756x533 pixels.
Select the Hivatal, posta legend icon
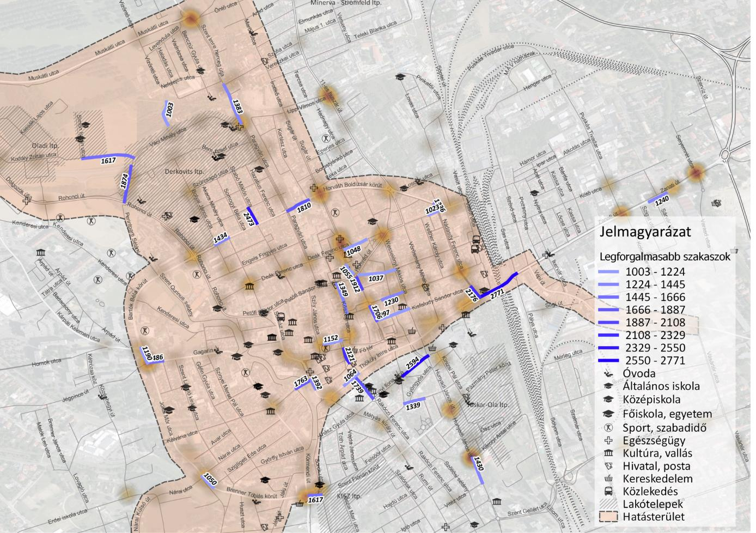click(607, 466)
